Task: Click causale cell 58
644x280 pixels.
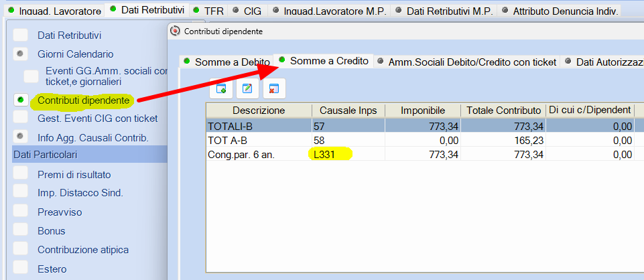Action: (x=348, y=141)
